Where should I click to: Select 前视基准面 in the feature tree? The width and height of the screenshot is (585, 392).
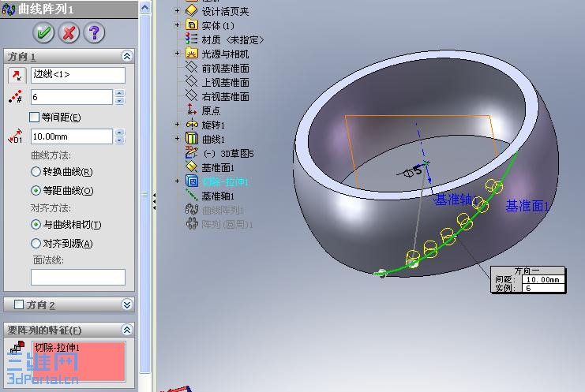225,68
